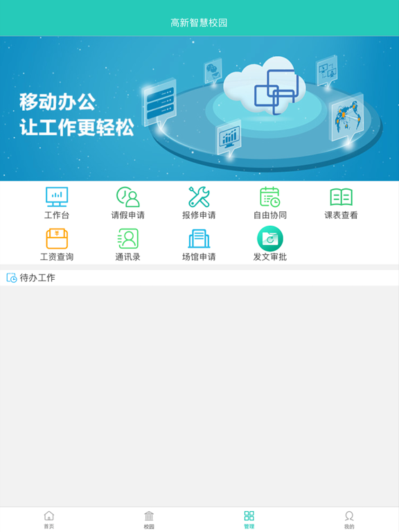Switch to the 首页 home tab
Screen dimensions: 399x532
click(49, 520)
